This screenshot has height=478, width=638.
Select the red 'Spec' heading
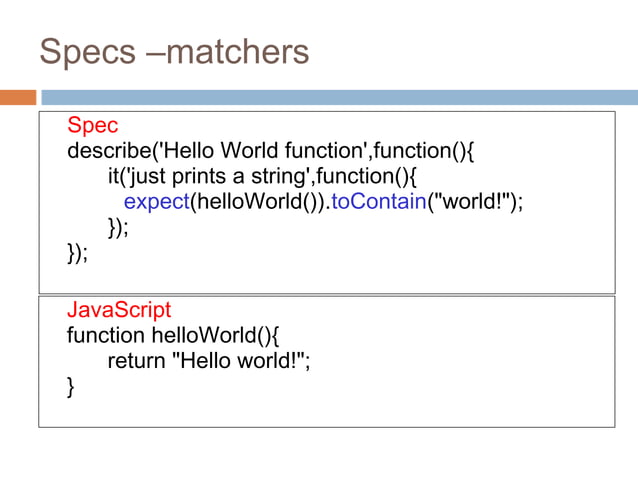[93, 124]
